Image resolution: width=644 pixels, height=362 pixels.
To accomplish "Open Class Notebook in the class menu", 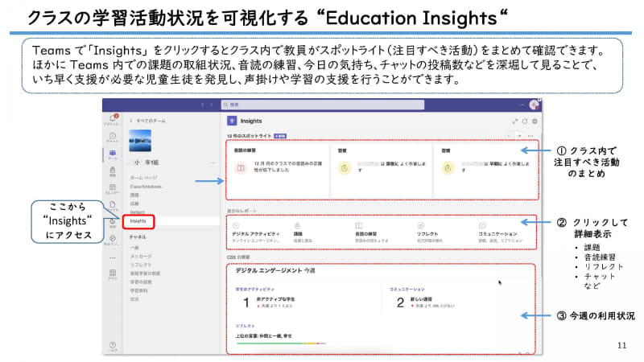I will (x=146, y=187).
